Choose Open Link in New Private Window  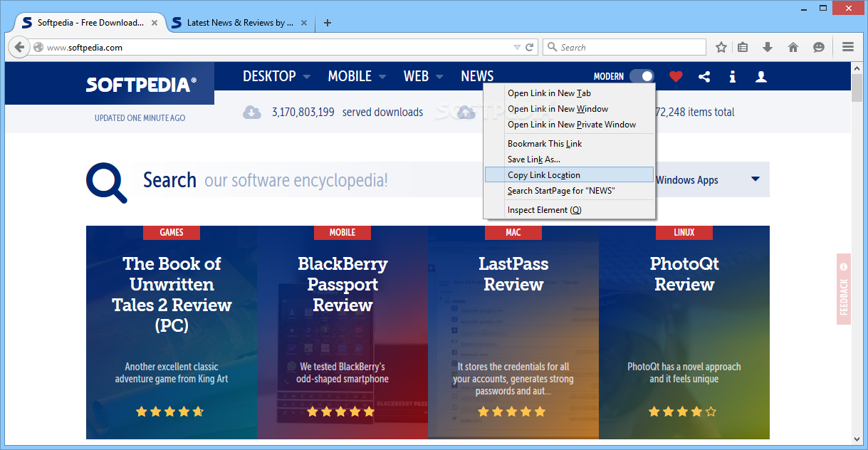pos(569,125)
